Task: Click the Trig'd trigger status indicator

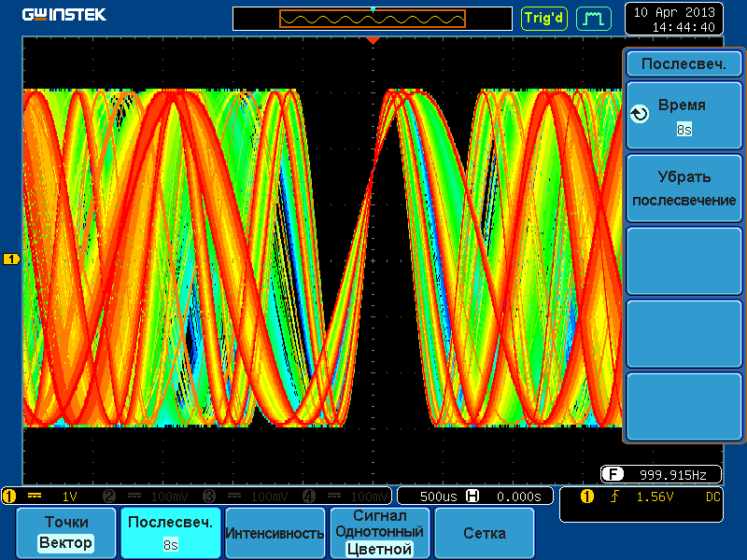Action: point(543,18)
